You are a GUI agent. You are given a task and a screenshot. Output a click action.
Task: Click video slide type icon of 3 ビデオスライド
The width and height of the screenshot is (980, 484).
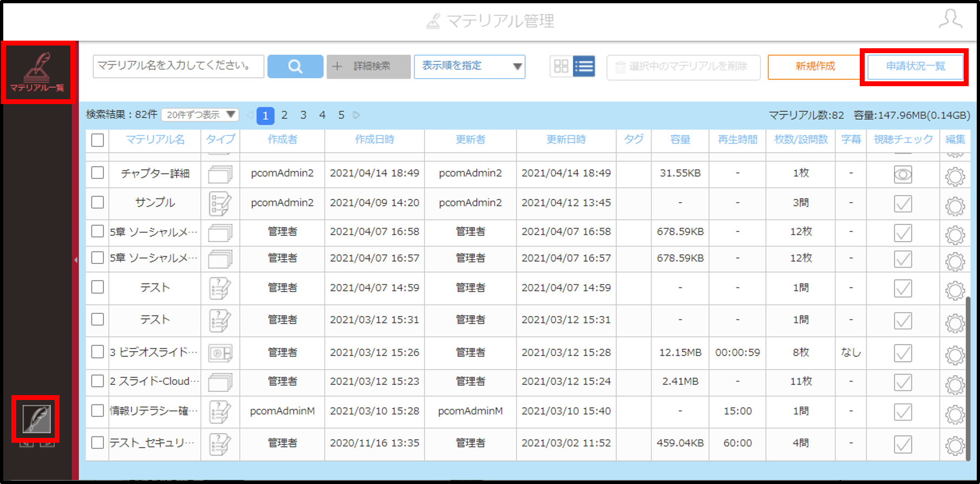[220, 353]
